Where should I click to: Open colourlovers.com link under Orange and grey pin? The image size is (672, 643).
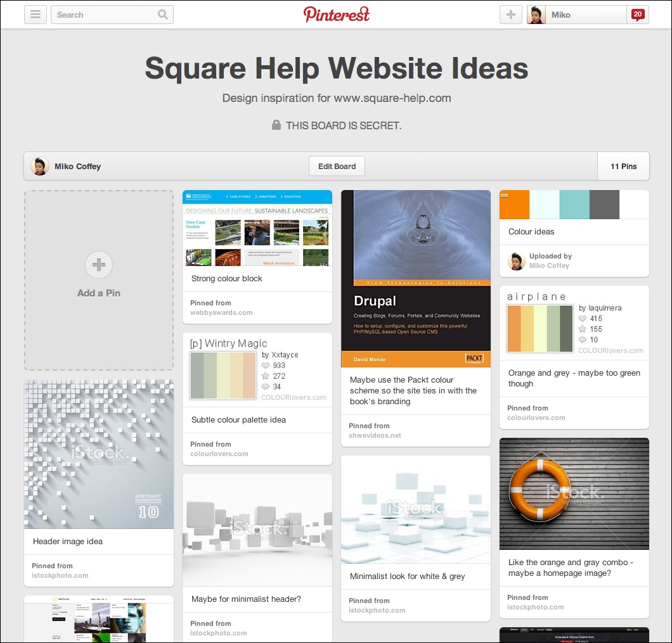(x=536, y=417)
